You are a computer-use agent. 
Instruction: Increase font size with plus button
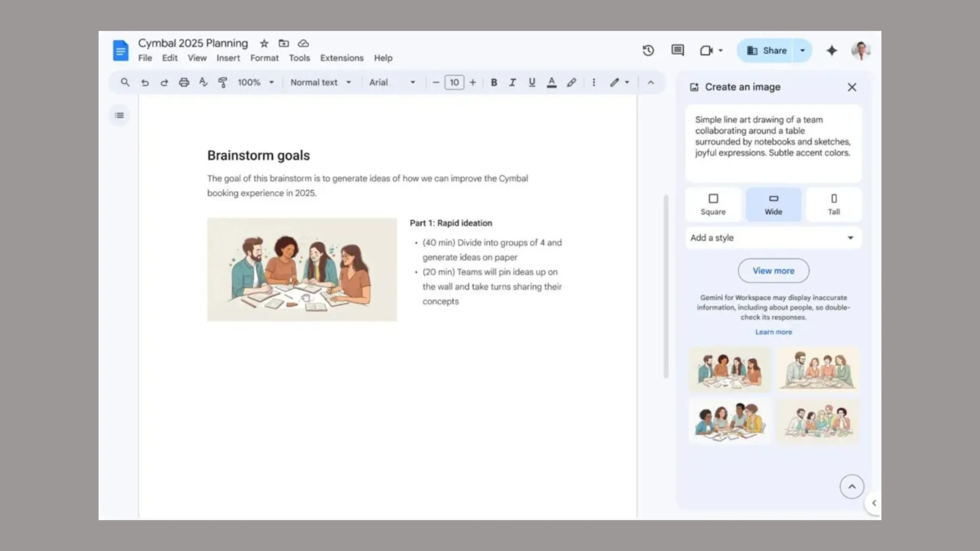(x=473, y=82)
